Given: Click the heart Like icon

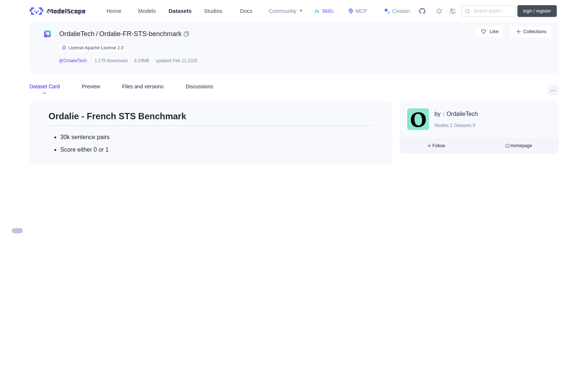Looking at the screenshot, I should tap(484, 32).
